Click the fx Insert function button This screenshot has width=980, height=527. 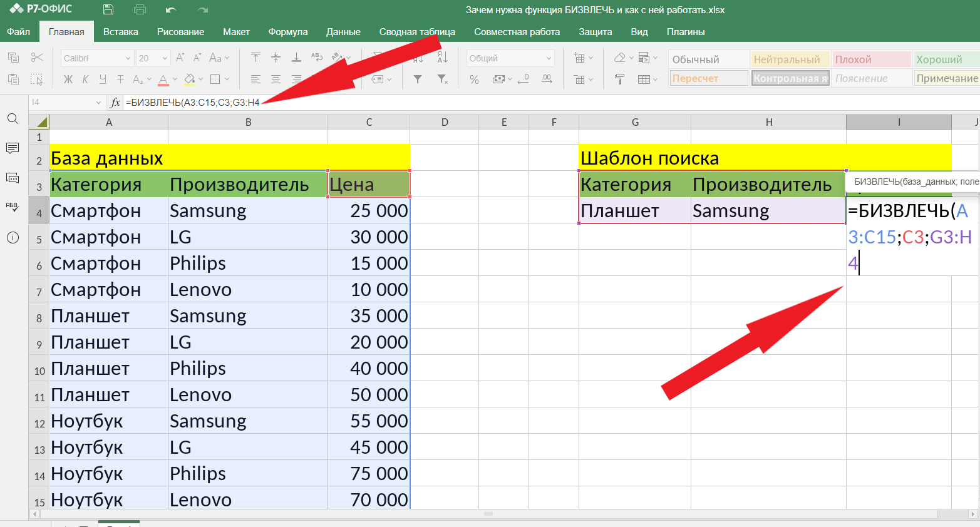click(115, 102)
